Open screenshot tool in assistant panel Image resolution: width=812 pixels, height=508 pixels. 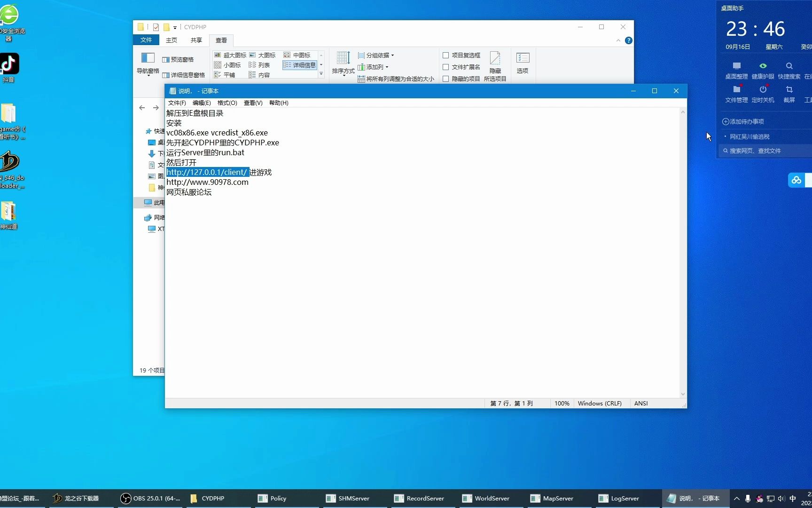click(789, 94)
